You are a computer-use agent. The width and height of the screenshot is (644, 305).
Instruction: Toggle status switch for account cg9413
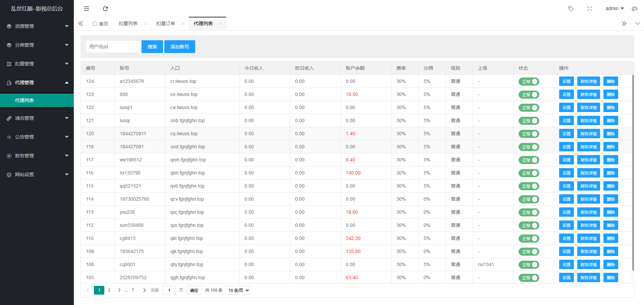pos(529,239)
